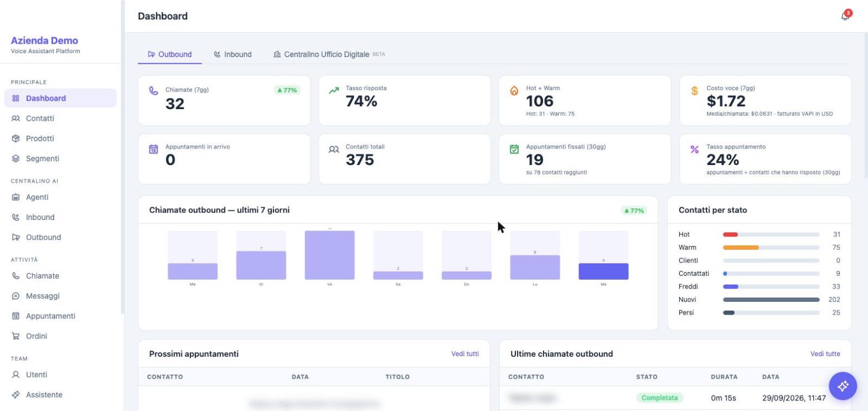868x411 pixels.
Task: Click the Messaggi chat icon in sidebar
Action: coord(15,296)
